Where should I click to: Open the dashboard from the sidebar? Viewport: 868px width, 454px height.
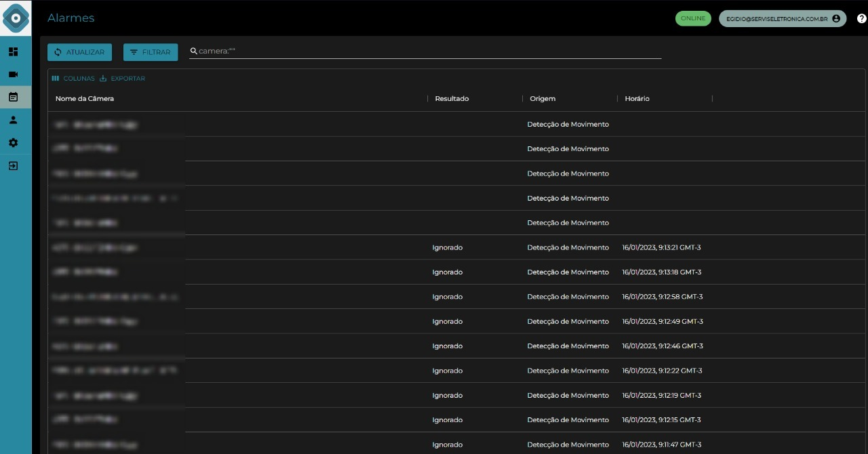click(13, 51)
